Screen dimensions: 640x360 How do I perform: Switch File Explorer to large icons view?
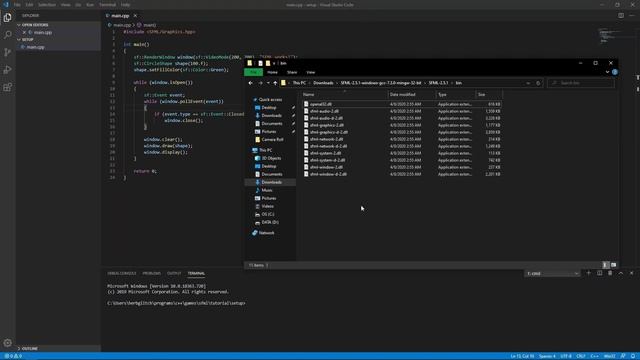click(x=613, y=265)
